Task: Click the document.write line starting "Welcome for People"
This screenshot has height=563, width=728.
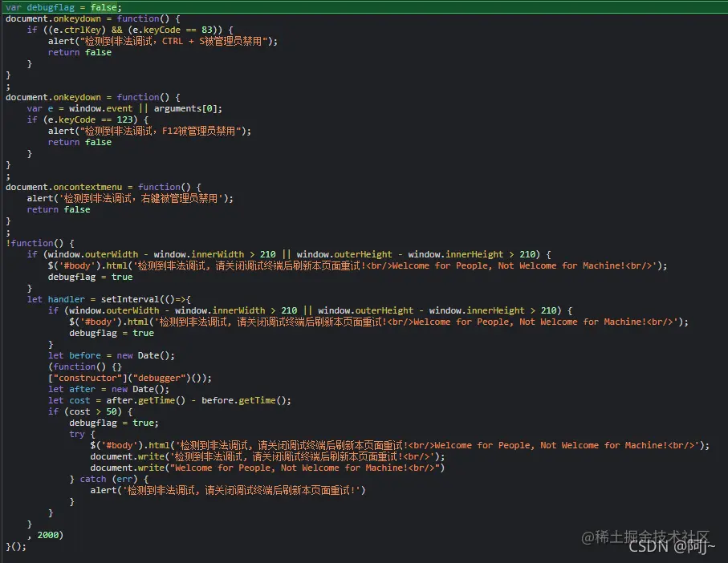Action: point(267,468)
